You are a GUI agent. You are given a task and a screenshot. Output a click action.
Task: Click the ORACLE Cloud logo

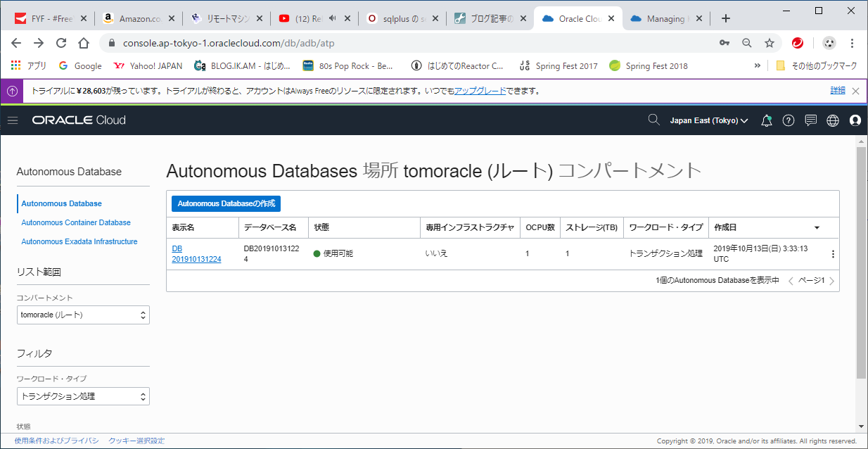79,120
